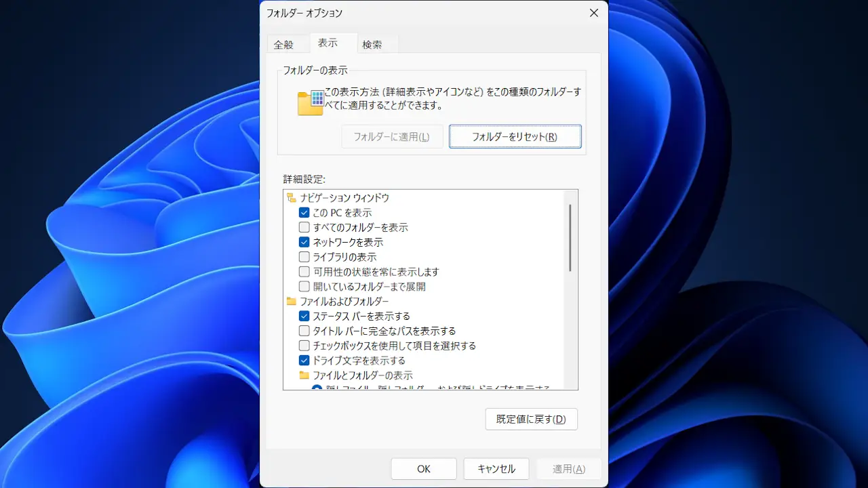This screenshot has height=488, width=868.
Task: Enable ライブラリの表示 checkbox
Action: click(304, 258)
